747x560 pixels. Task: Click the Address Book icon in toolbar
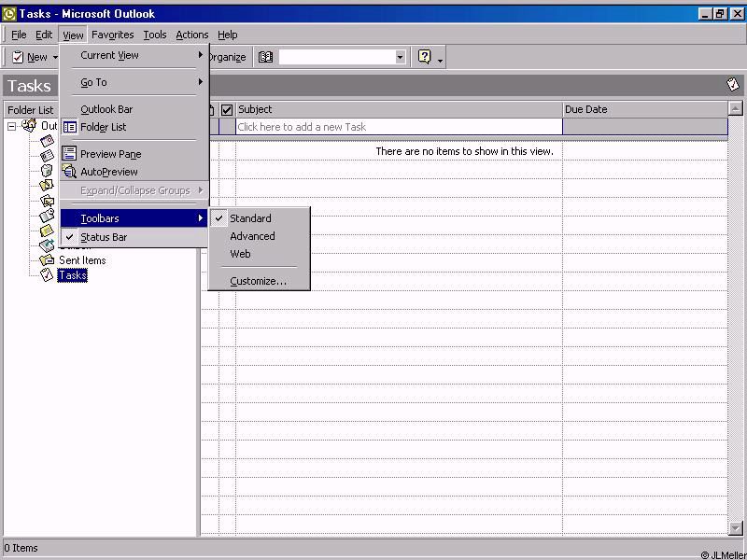265,57
